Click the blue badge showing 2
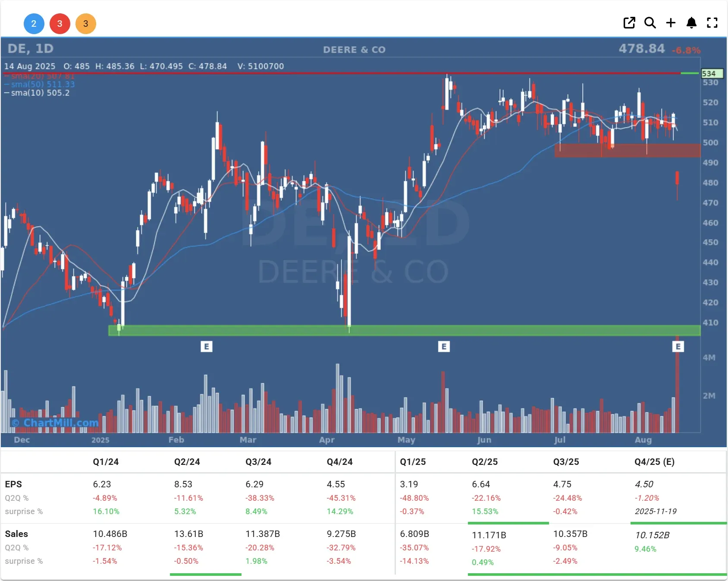 (x=34, y=24)
